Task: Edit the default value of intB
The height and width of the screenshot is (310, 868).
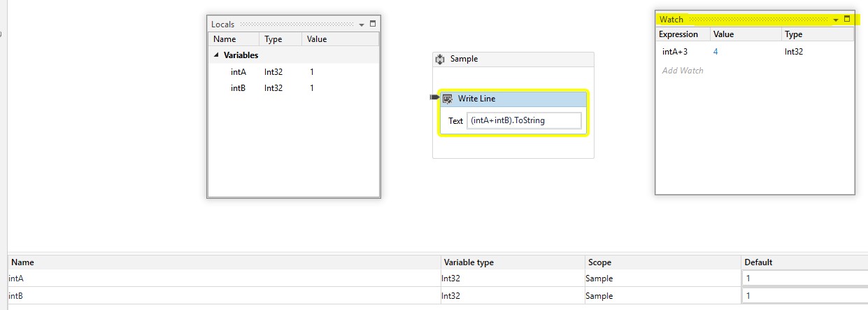Action: point(805,295)
